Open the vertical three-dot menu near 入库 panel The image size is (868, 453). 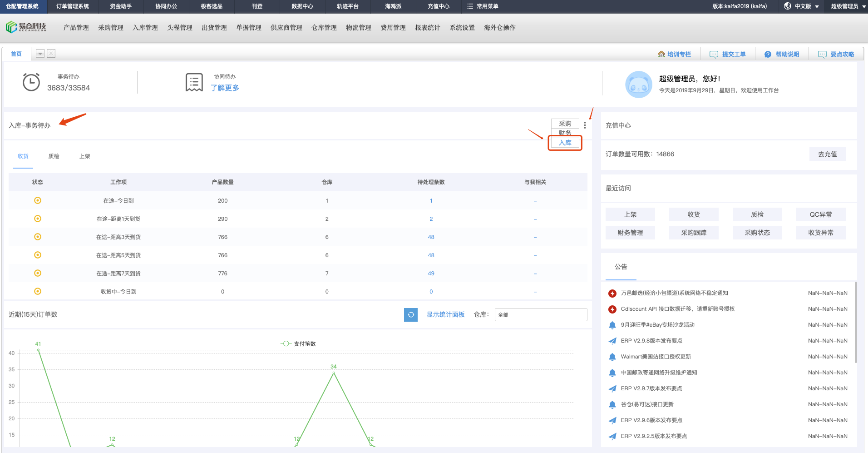[585, 125]
